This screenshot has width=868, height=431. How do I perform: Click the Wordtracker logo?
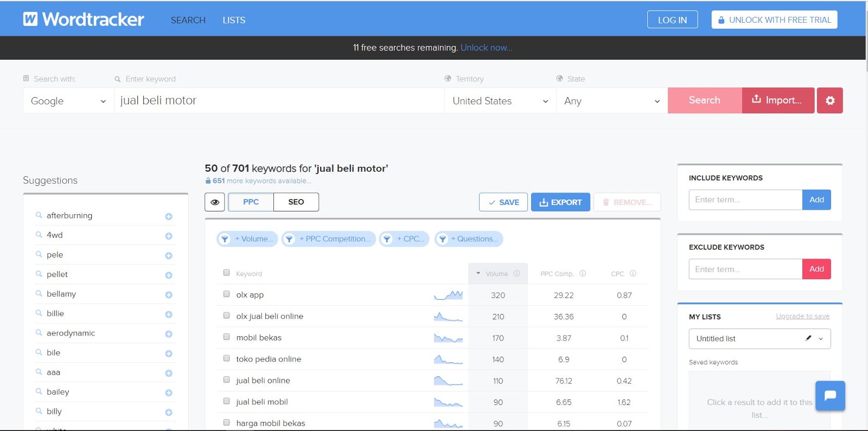pyautogui.click(x=84, y=20)
